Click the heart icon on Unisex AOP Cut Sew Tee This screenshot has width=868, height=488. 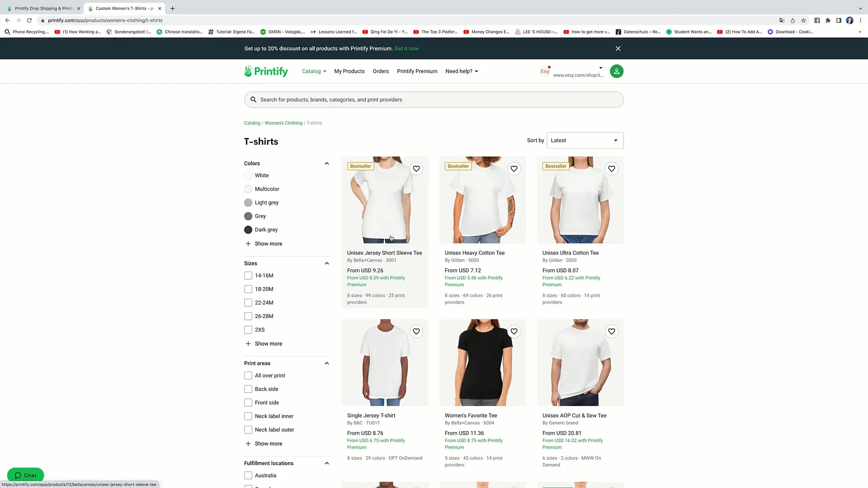point(612,331)
